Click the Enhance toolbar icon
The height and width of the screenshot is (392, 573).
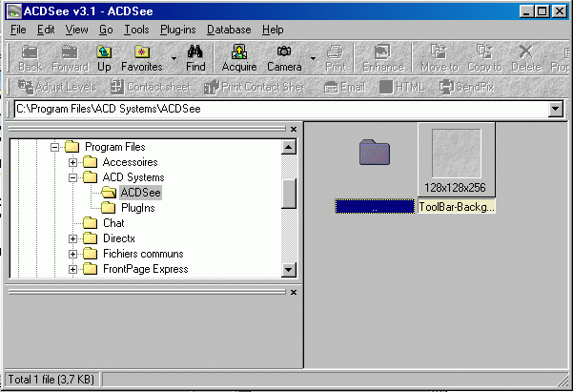pos(382,52)
